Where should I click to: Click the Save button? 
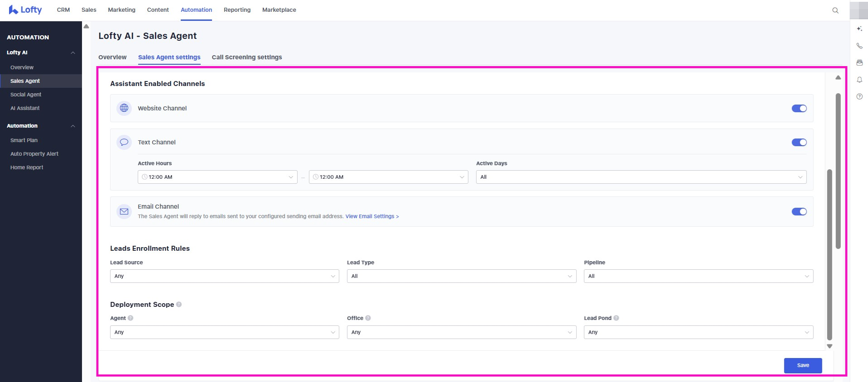click(802, 365)
